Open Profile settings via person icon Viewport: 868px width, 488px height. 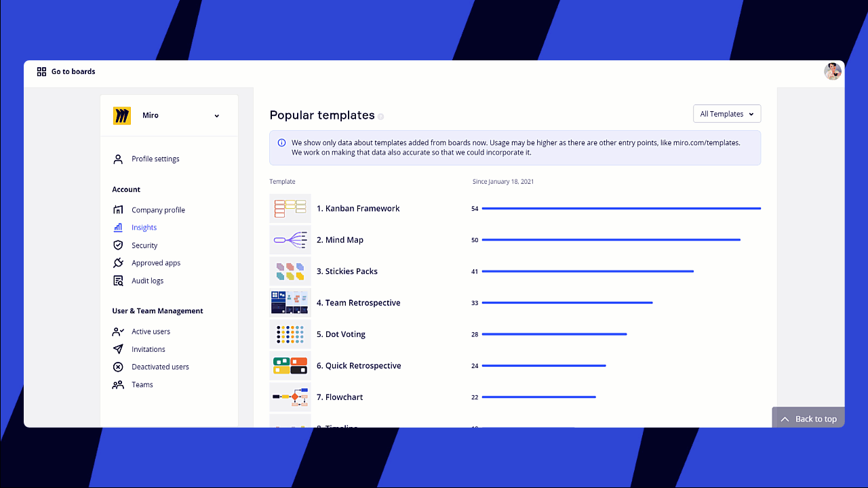pyautogui.click(x=118, y=159)
